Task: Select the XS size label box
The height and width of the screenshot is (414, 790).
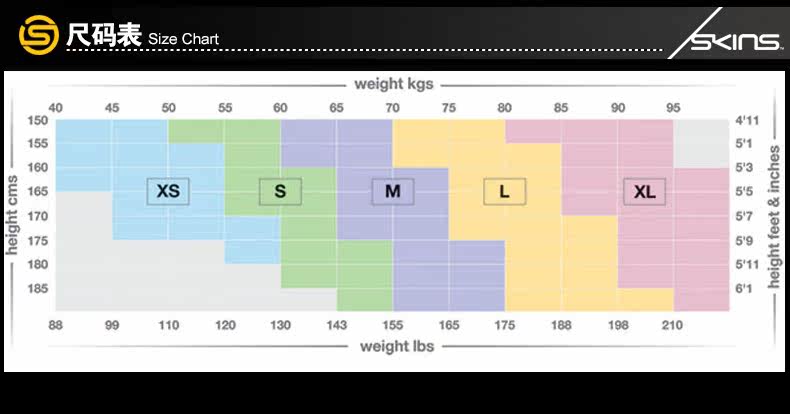Action: (168, 191)
